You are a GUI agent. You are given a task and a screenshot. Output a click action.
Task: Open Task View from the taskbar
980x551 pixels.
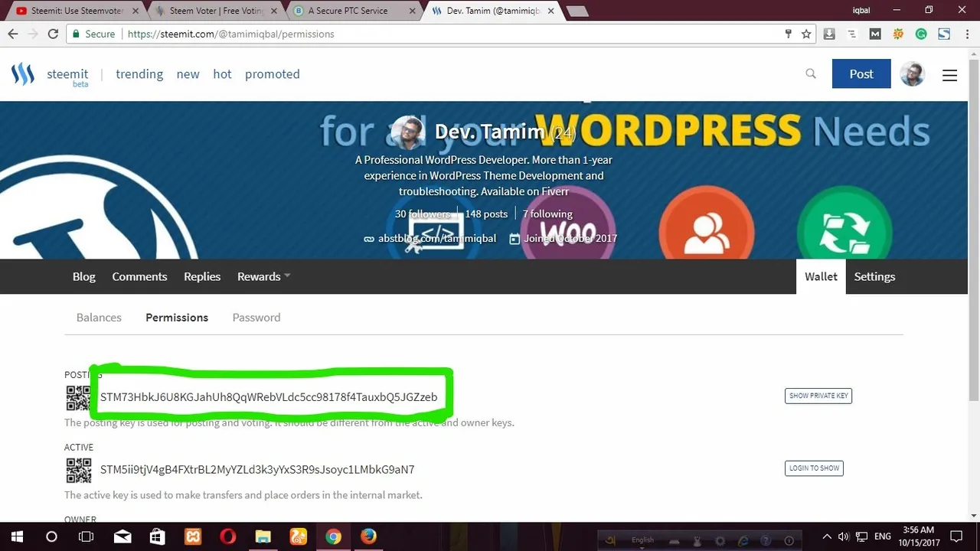pyautogui.click(x=87, y=536)
